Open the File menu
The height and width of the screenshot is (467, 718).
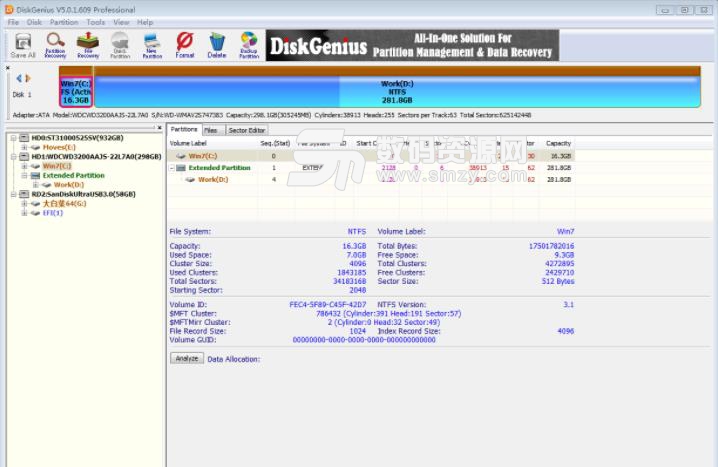13,22
